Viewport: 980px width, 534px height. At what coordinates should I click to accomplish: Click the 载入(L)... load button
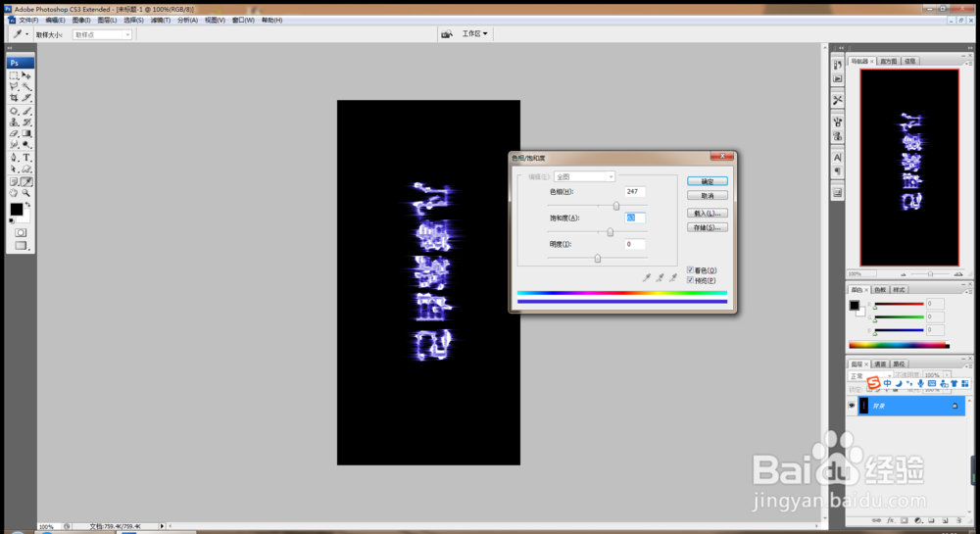707,213
